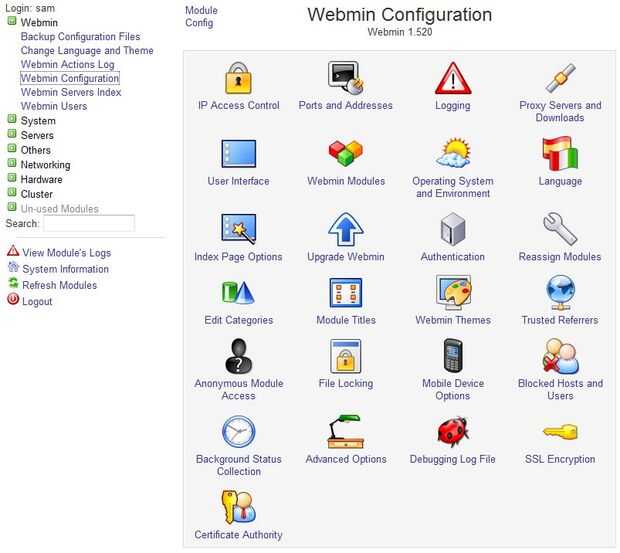Open the Reassign Modules wrench icon
Screen dimensions: 620x553
560,229
